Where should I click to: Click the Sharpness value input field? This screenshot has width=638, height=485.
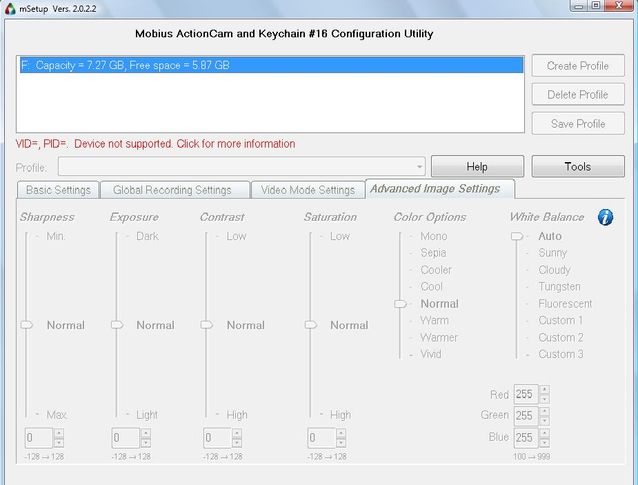39,438
